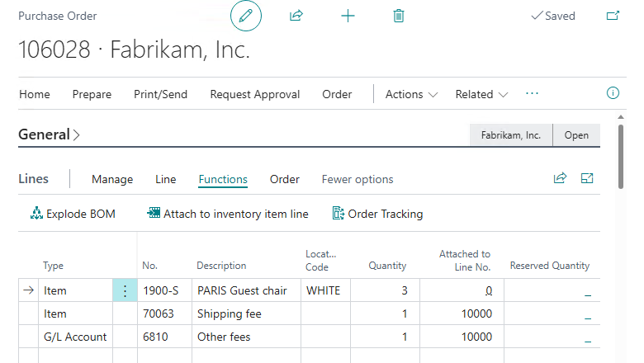
Task: Click the No. column header
Action: [x=150, y=266]
